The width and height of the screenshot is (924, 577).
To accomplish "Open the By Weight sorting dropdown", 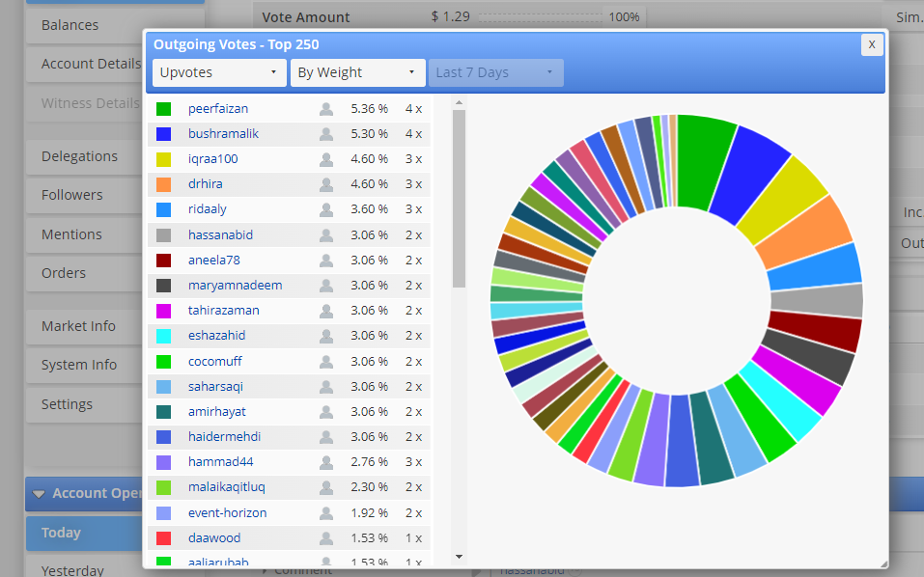I will [x=357, y=72].
